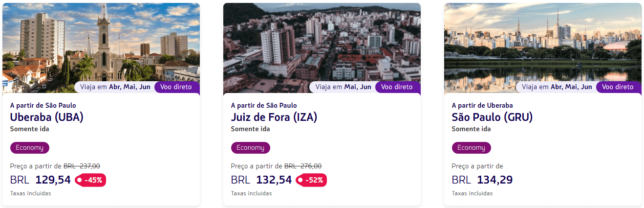The image size is (644, 208).
Task: Click the São Paulo (GRU) destination title
Action: [492, 117]
